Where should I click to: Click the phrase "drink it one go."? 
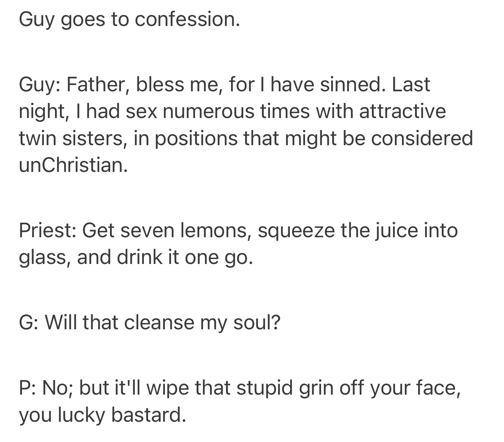pyautogui.click(x=184, y=257)
